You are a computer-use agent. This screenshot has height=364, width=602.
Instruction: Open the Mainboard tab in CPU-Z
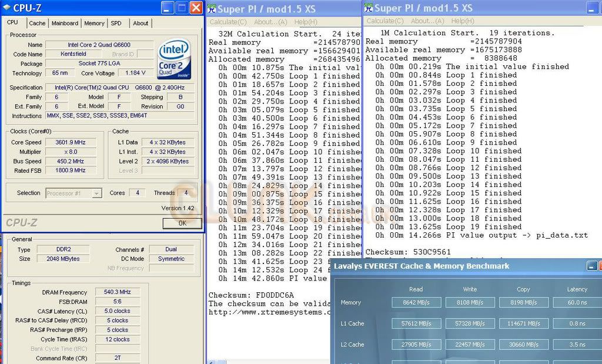pyautogui.click(x=65, y=23)
